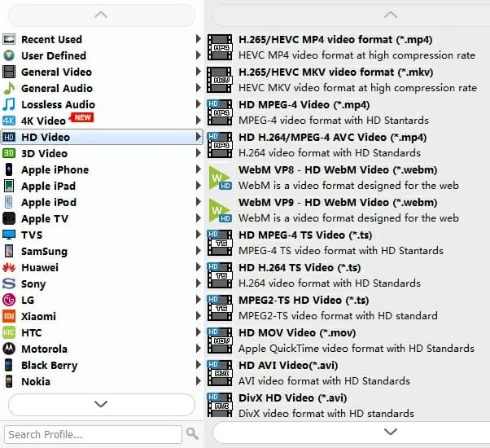Choose HD H.264/MPEG-4 AVC Video format
Image resolution: width=490 pixels, height=448 pixels.
tap(348, 145)
